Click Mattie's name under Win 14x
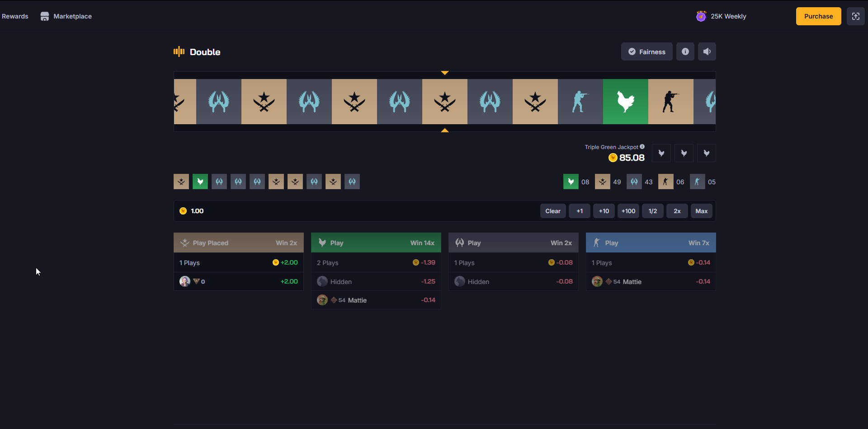 [357, 300]
